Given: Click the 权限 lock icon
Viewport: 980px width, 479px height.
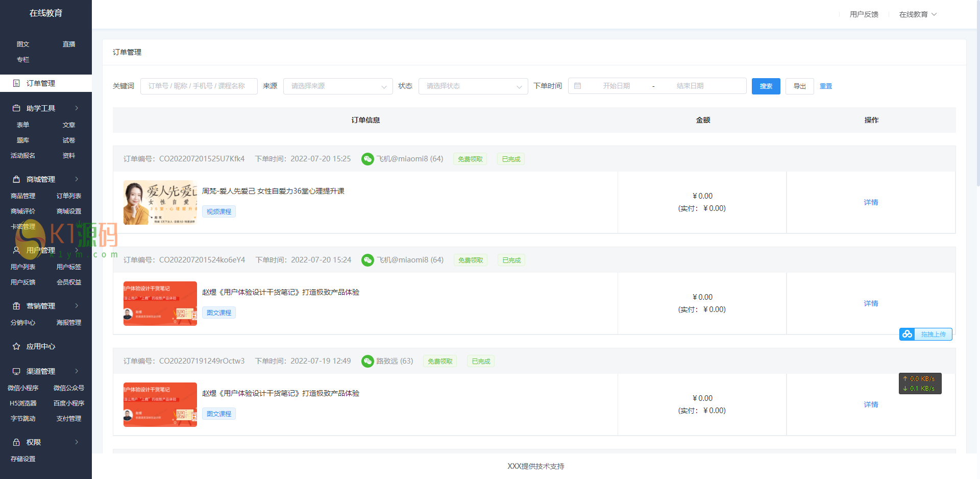Looking at the screenshot, I should 16,442.
